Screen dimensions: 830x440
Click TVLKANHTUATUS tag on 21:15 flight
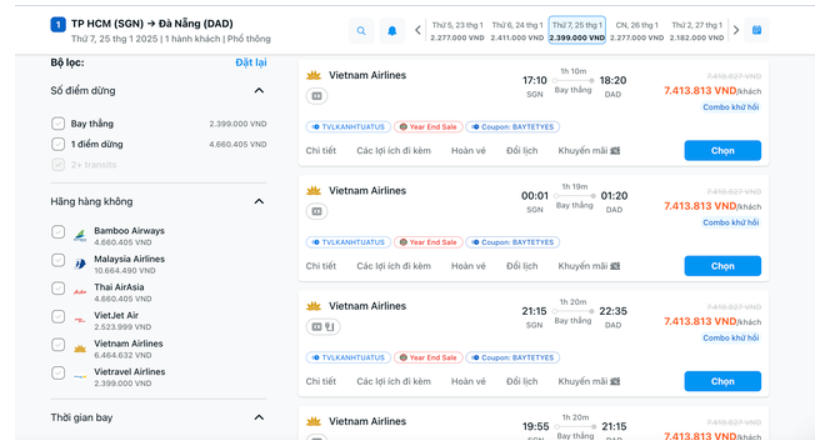(x=348, y=358)
